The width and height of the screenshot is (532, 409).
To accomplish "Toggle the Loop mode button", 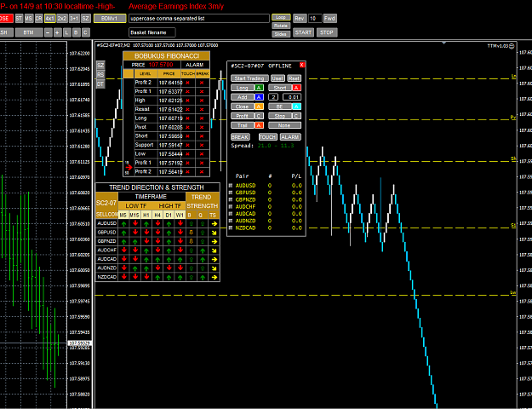I will (281, 17).
